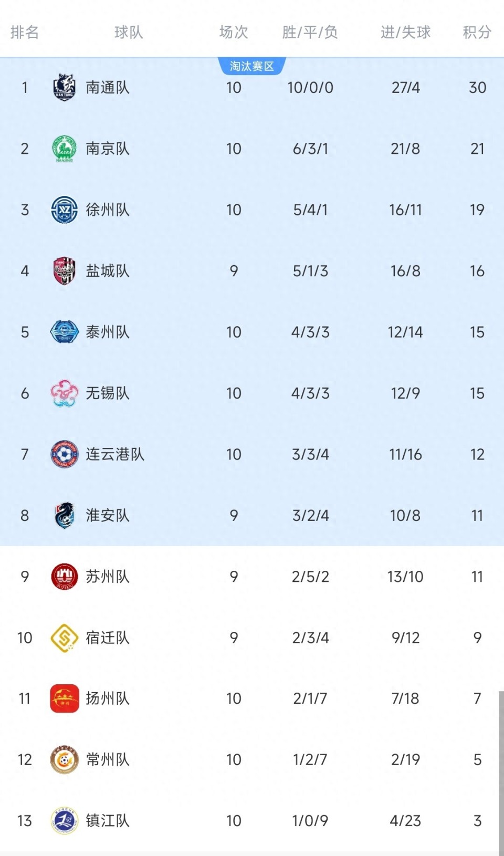Select the Yancheng team deer crest
Screen dimensions: 504x856
tap(65, 271)
